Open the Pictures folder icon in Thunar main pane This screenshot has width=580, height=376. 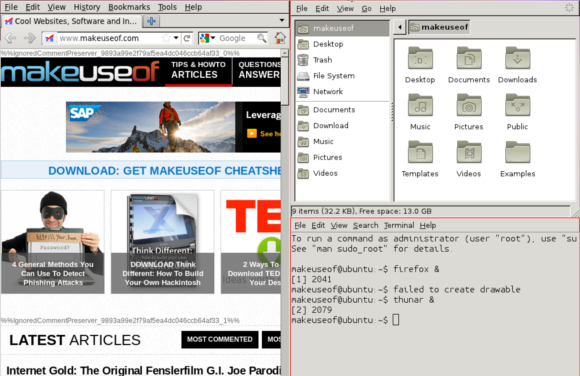coord(469,105)
